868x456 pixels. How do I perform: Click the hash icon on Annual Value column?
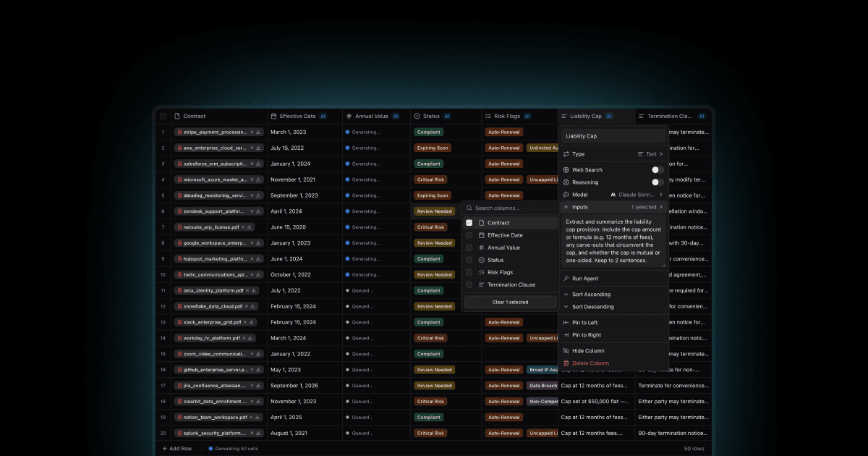(x=348, y=117)
